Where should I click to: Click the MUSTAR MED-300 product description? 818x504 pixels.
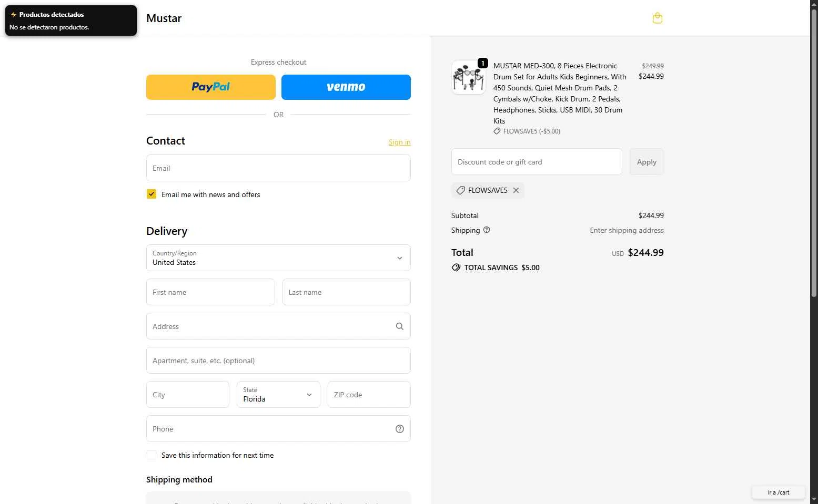[x=560, y=93]
